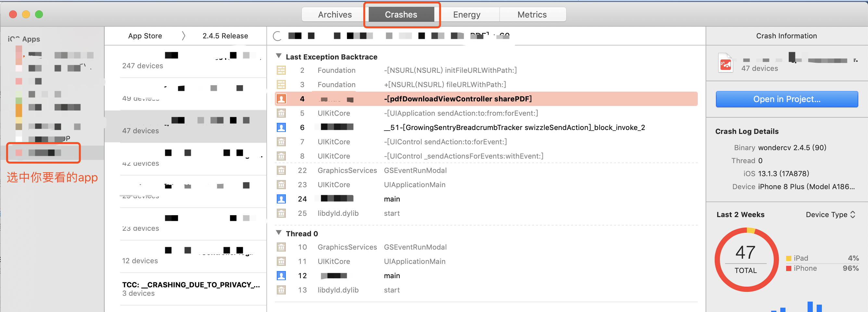Screen dimensions: 868x312
Task: Select the crash entry with 47 devices
Action: pyautogui.click(x=186, y=126)
